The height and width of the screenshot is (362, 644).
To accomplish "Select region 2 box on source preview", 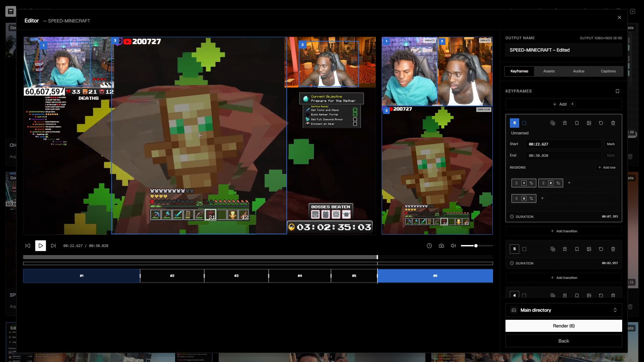I will pos(329,64).
